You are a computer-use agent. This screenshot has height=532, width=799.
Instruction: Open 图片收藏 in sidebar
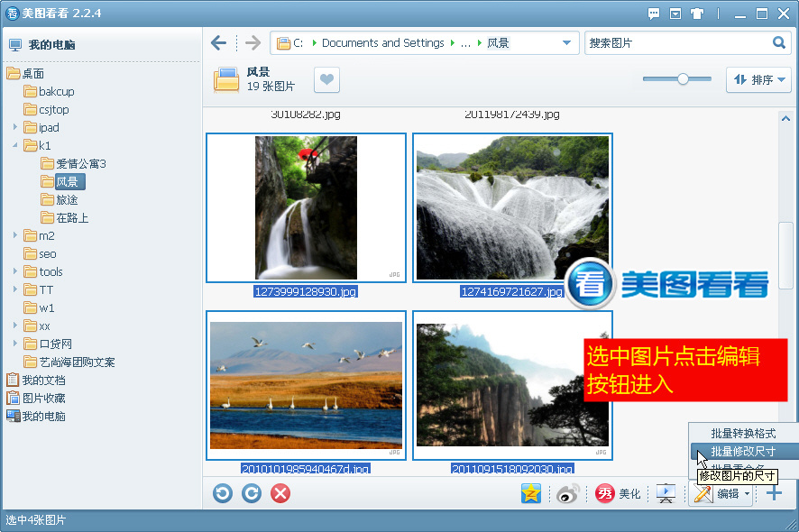(x=36, y=398)
